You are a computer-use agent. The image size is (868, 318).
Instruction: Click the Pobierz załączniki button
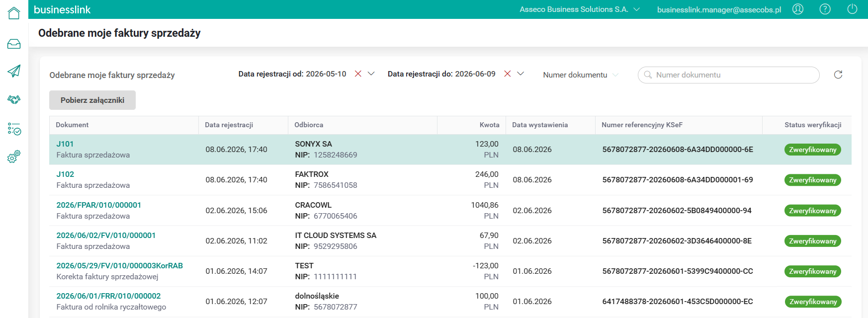(x=92, y=100)
